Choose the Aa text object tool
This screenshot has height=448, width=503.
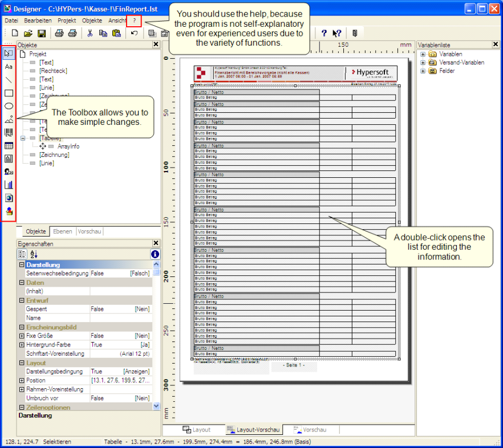(9, 67)
